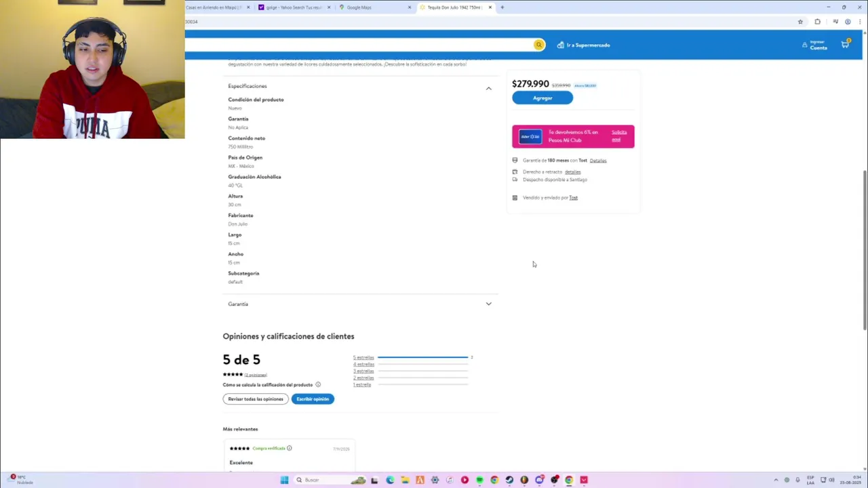This screenshot has width=868, height=488.
Task: Open a new browser tab
Action: tap(502, 7)
